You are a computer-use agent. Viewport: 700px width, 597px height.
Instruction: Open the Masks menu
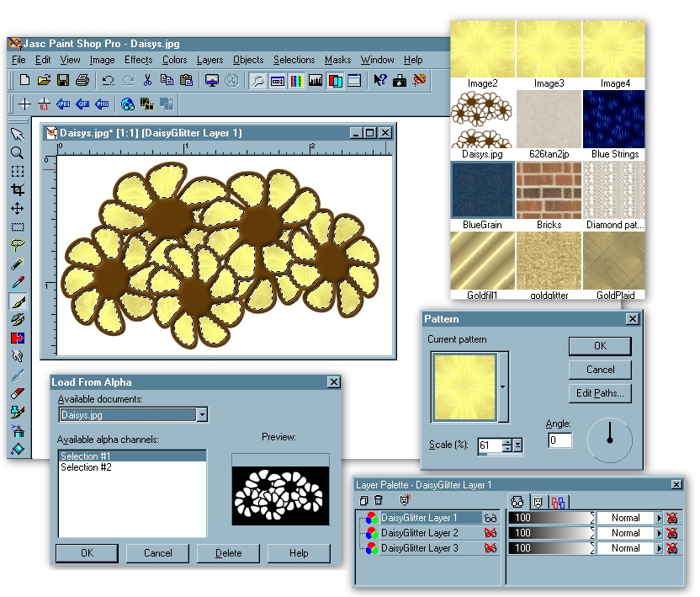(x=338, y=60)
